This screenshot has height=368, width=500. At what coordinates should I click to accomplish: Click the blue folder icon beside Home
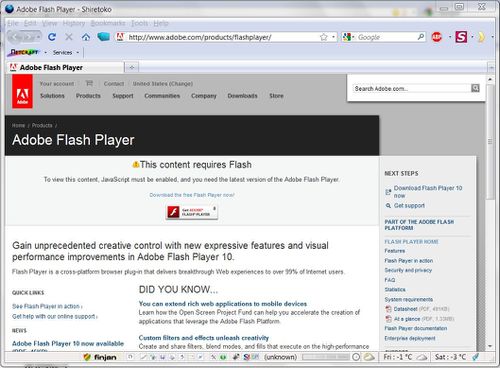[x=103, y=37]
